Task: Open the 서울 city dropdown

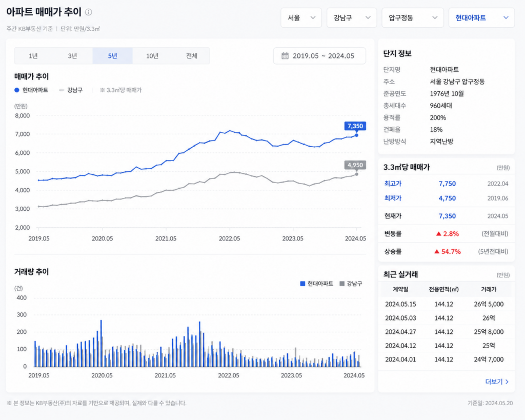Action: (301, 18)
